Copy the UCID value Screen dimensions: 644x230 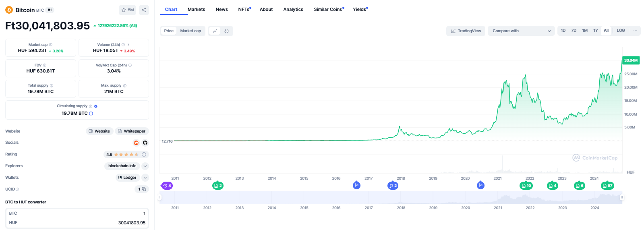point(144,189)
